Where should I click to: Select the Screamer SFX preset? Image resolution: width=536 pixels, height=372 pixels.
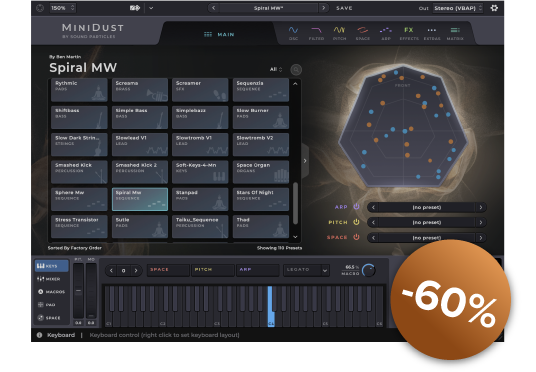200,90
